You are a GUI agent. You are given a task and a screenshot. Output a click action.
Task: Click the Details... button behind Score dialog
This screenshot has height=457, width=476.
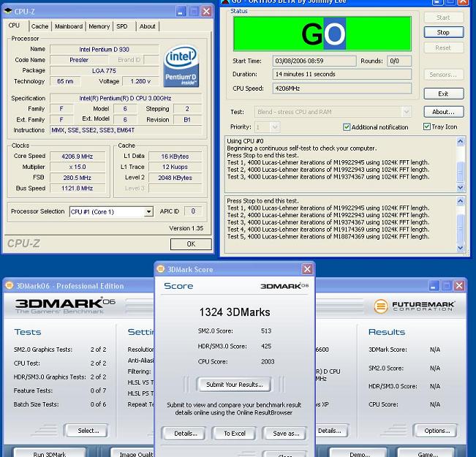click(331, 431)
